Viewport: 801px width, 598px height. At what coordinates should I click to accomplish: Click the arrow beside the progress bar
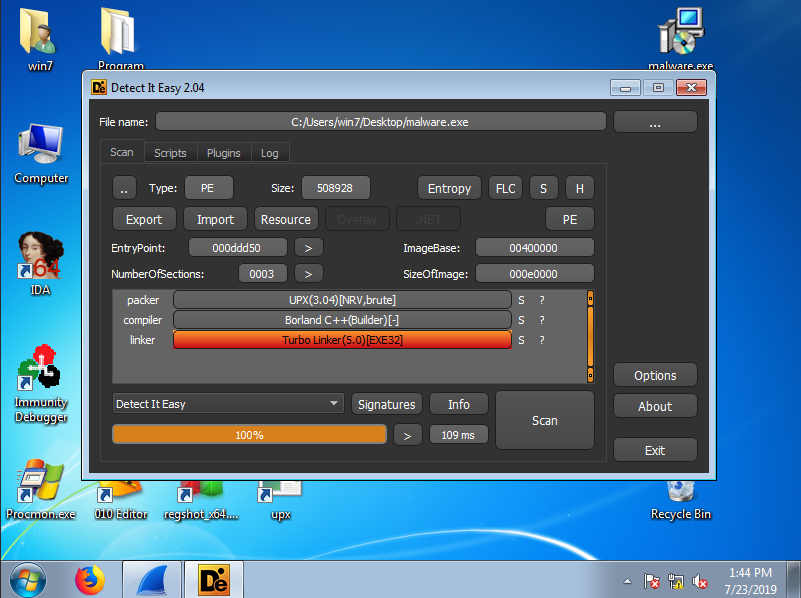coord(408,435)
